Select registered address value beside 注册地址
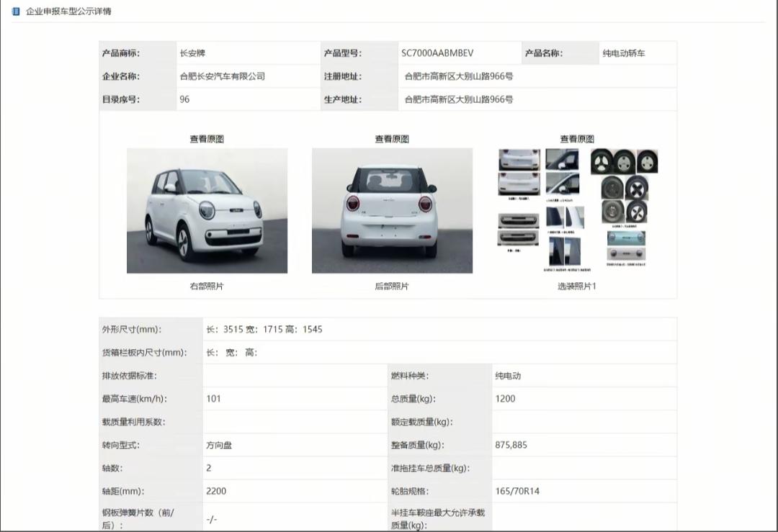This screenshot has width=778, height=532. coord(459,76)
